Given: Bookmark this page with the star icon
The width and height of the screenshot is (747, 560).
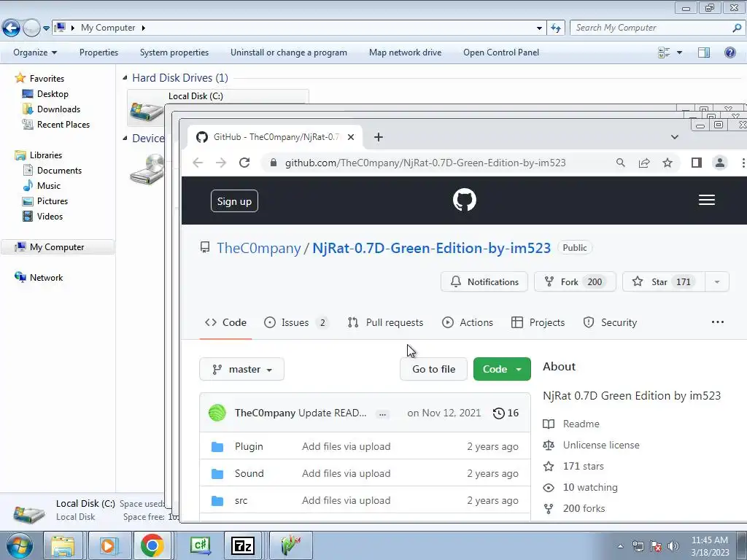Looking at the screenshot, I should coord(667,163).
